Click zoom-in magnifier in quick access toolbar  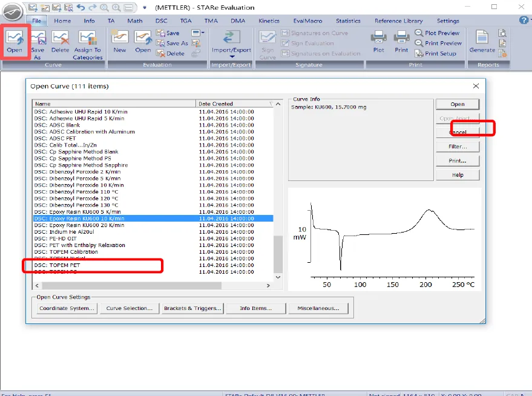pos(116,7)
